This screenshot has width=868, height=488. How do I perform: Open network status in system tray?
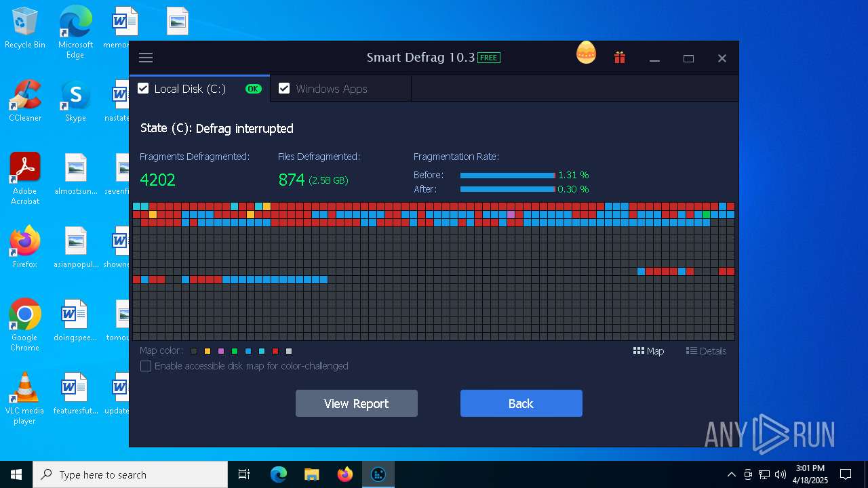(764, 474)
